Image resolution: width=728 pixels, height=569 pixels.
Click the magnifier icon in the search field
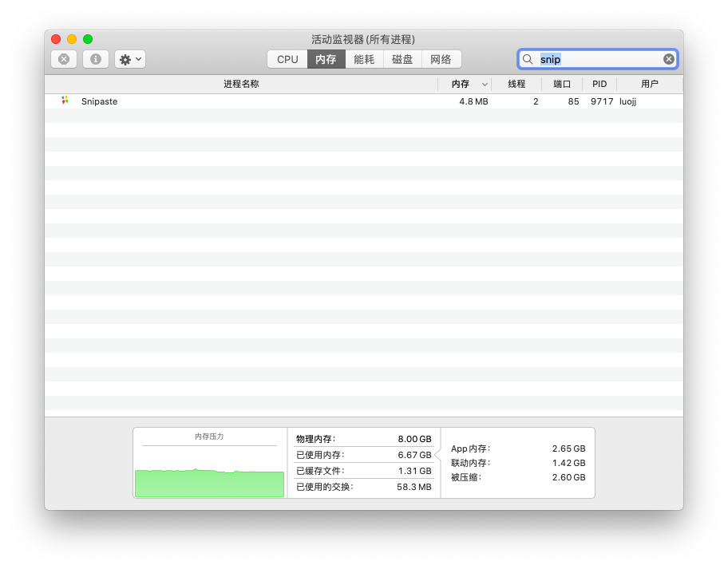point(528,58)
